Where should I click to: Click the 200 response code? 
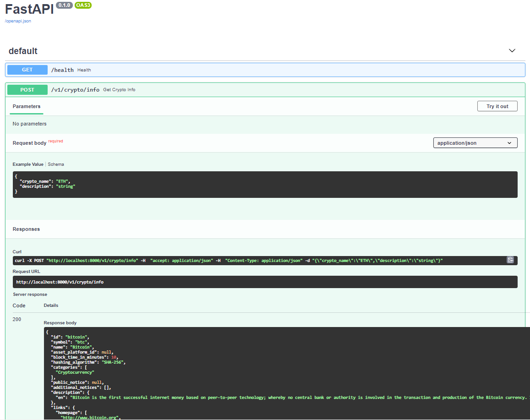point(17,319)
